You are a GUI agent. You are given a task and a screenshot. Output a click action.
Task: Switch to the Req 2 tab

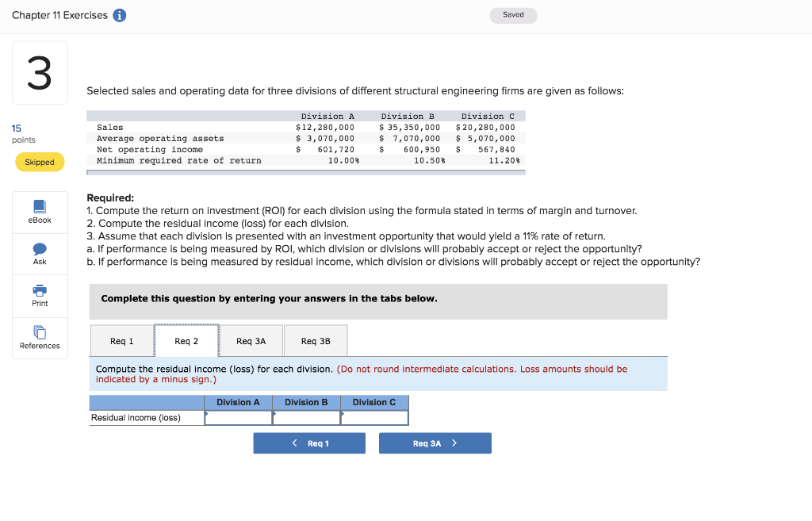186,340
